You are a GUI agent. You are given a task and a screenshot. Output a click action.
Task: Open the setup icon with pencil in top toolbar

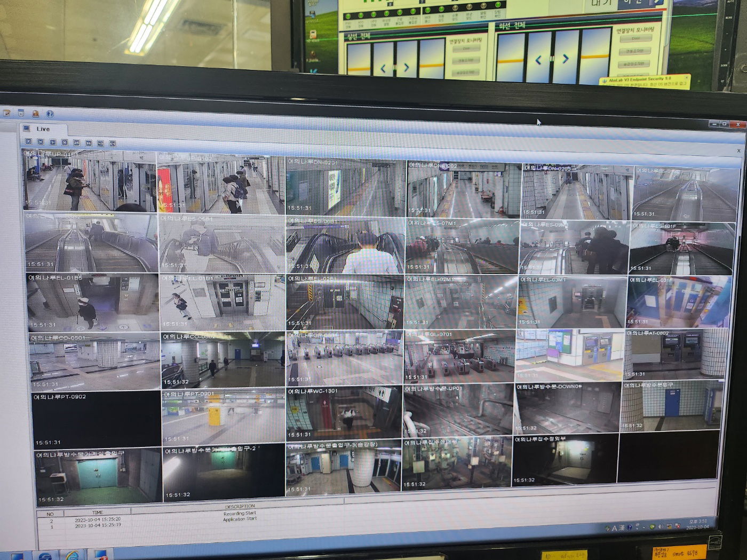[7, 113]
